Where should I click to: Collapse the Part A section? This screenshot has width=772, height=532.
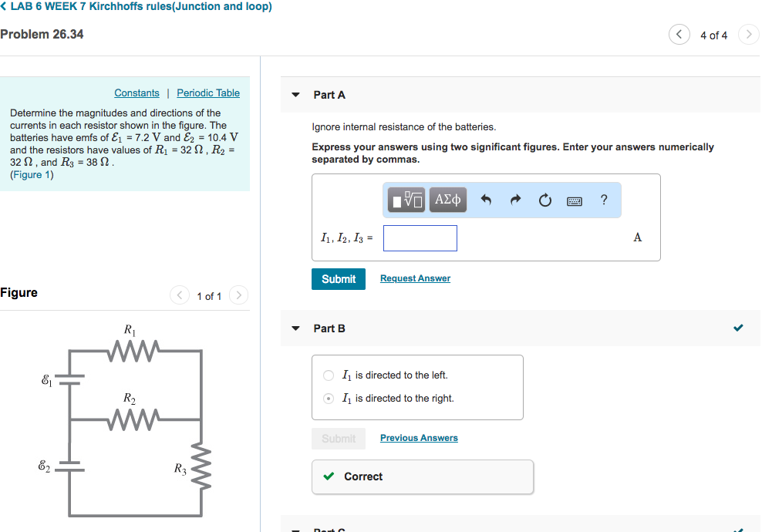pyautogui.click(x=295, y=95)
